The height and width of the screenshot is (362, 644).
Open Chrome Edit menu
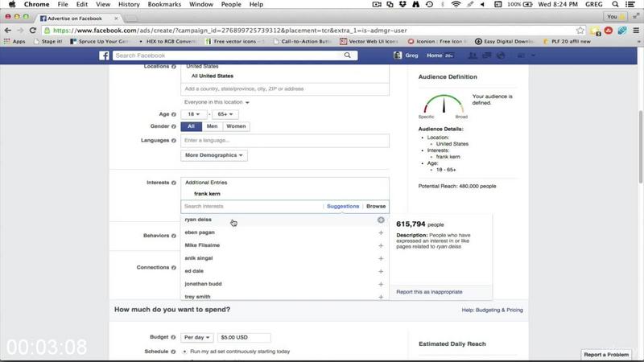[82, 4]
